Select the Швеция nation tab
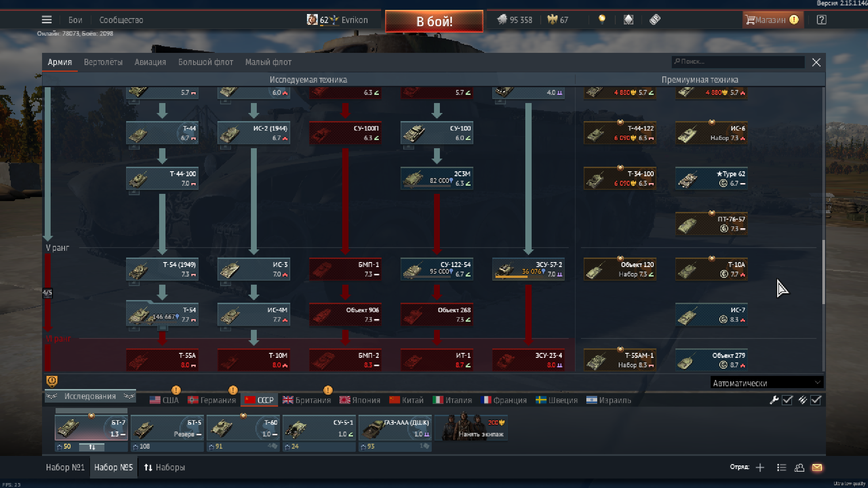Image resolution: width=868 pixels, height=488 pixels. click(557, 400)
